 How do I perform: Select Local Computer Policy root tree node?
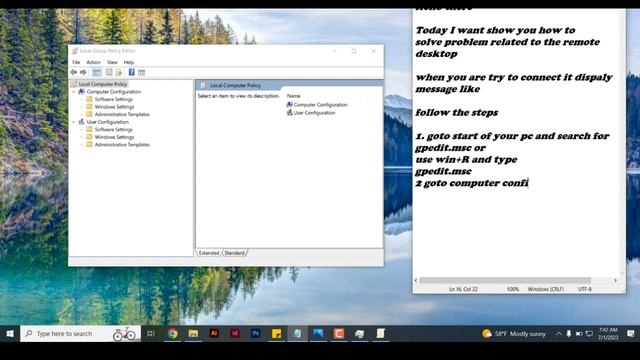[x=103, y=84]
